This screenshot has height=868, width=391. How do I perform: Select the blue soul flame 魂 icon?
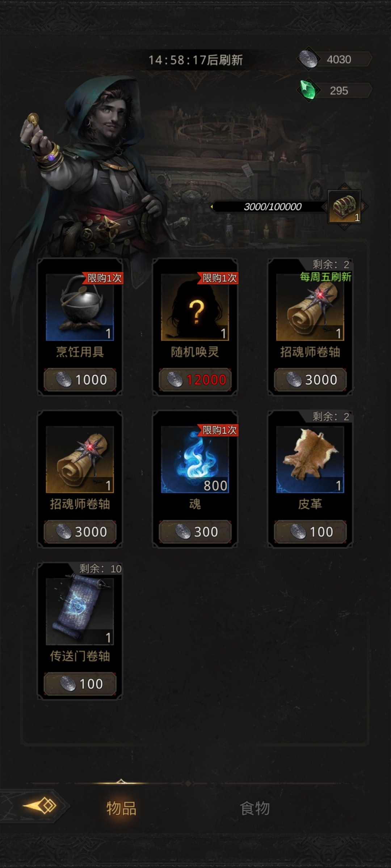[x=195, y=459]
